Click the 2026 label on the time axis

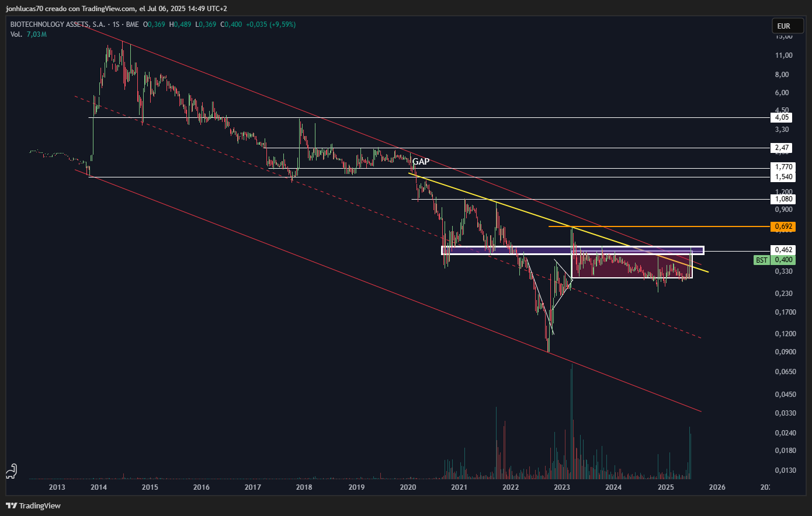(x=717, y=487)
